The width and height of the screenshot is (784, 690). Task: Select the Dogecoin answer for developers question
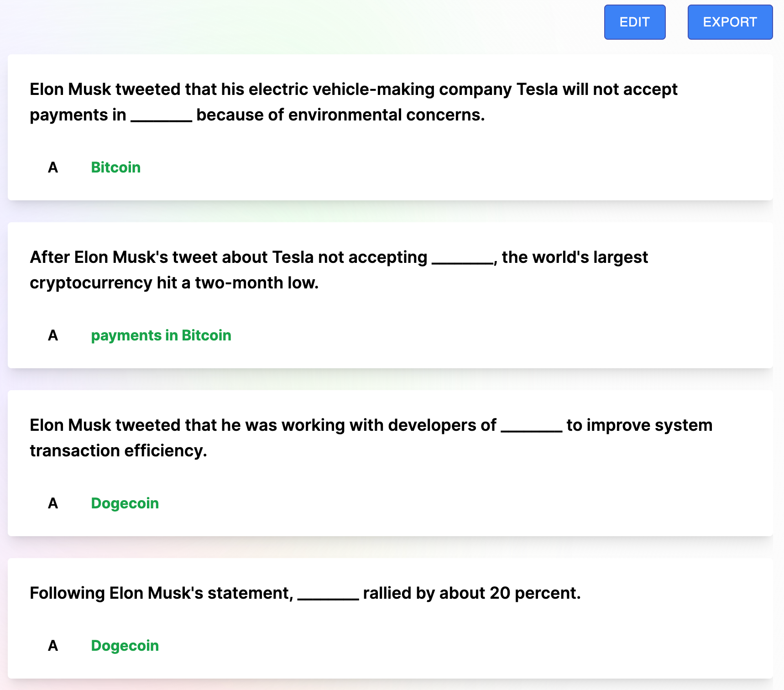pyautogui.click(x=125, y=503)
